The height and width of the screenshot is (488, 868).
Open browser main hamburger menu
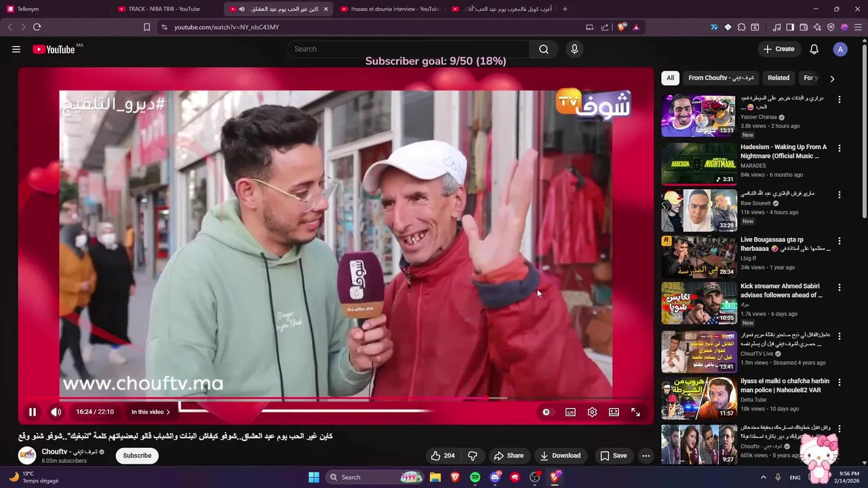pos(858,27)
